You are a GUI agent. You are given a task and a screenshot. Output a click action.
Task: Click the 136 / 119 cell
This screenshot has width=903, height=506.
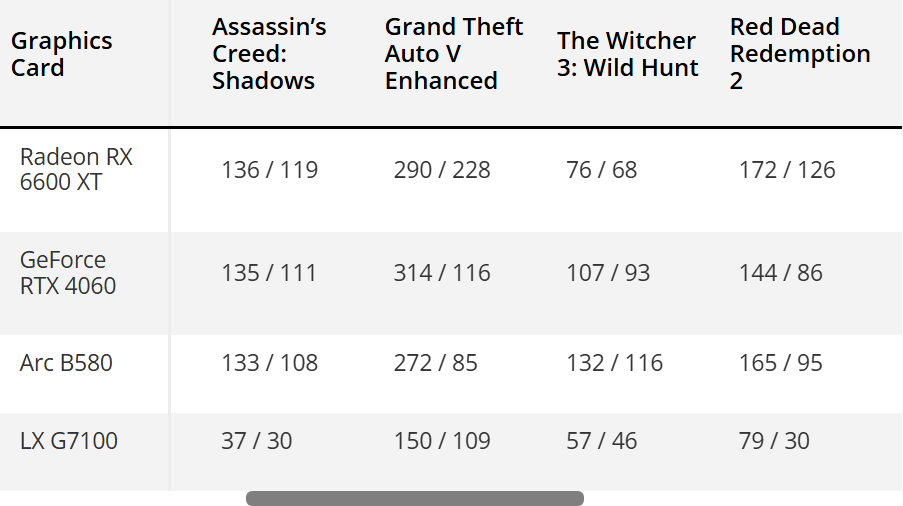click(x=270, y=170)
